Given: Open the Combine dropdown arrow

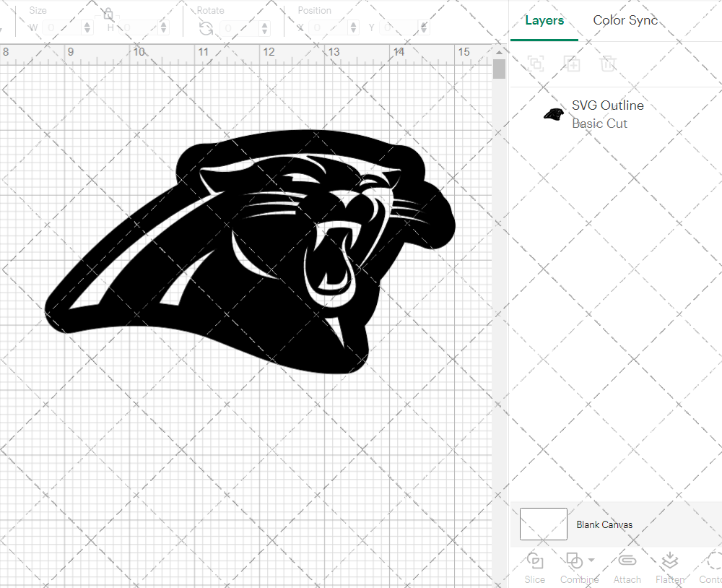Looking at the screenshot, I should [591, 561].
